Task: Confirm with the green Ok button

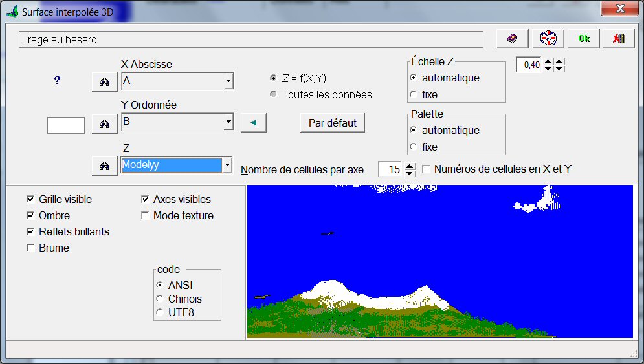Action: click(584, 39)
